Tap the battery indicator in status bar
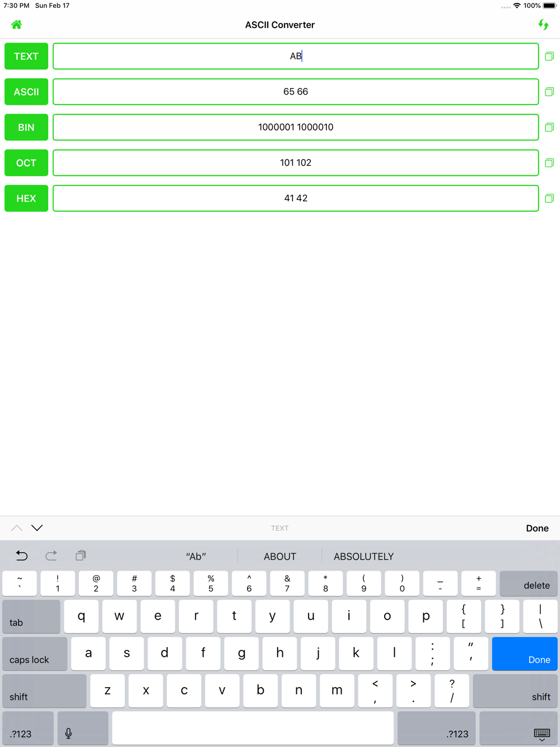This screenshot has height=747, width=560. click(549, 6)
